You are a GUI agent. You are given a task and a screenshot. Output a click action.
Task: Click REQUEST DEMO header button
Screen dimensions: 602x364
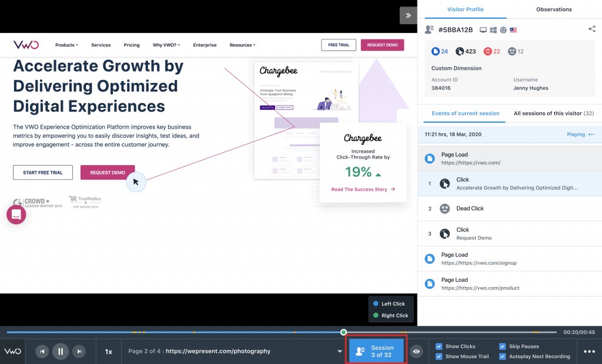(x=382, y=45)
